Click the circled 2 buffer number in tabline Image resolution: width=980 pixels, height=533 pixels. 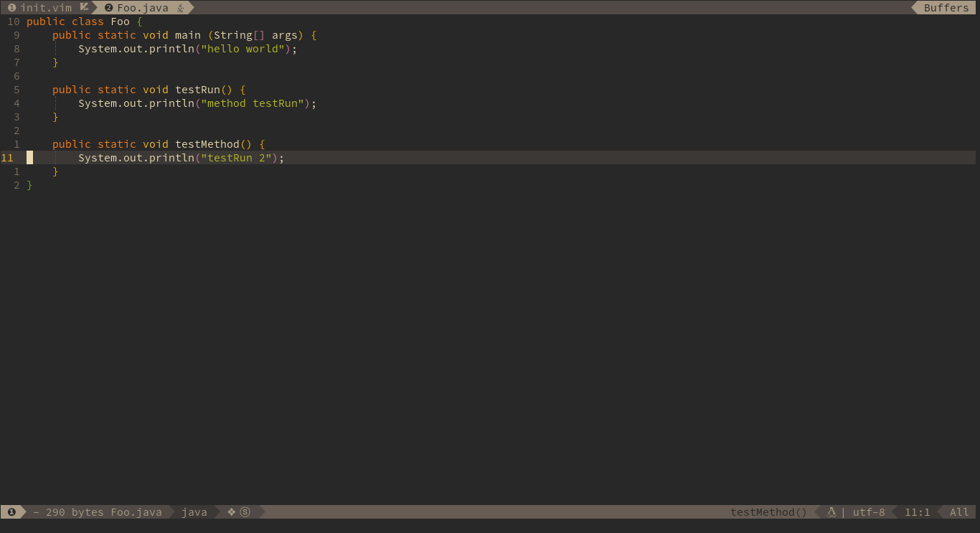[x=108, y=8]
